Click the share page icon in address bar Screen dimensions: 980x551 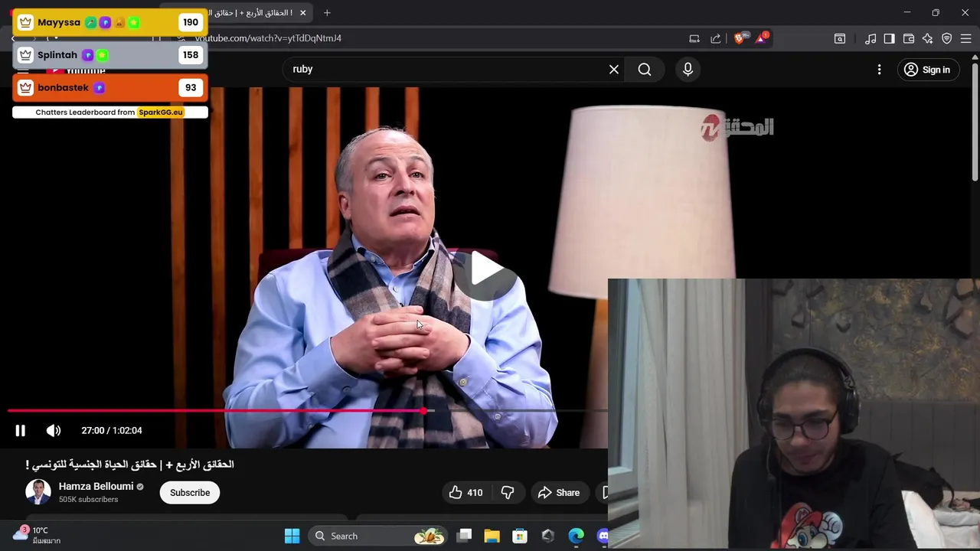pyautogui.click(x=716, y=38)
